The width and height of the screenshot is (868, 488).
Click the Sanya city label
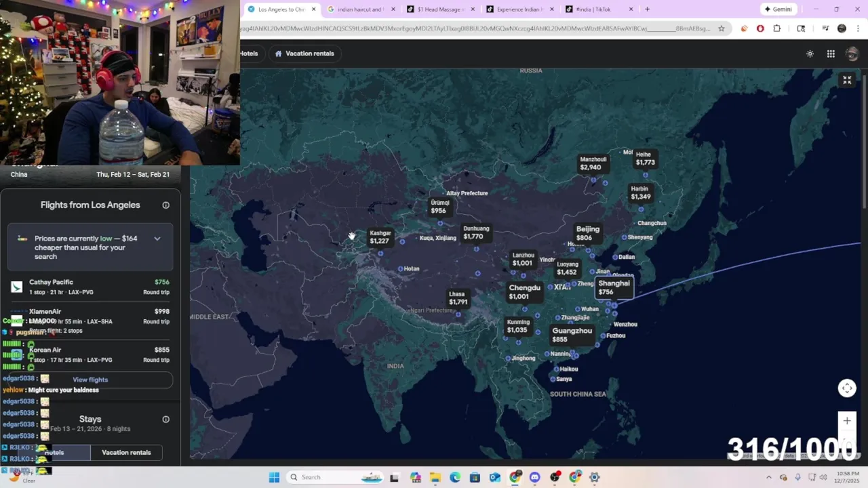click(x=564, y=380)
